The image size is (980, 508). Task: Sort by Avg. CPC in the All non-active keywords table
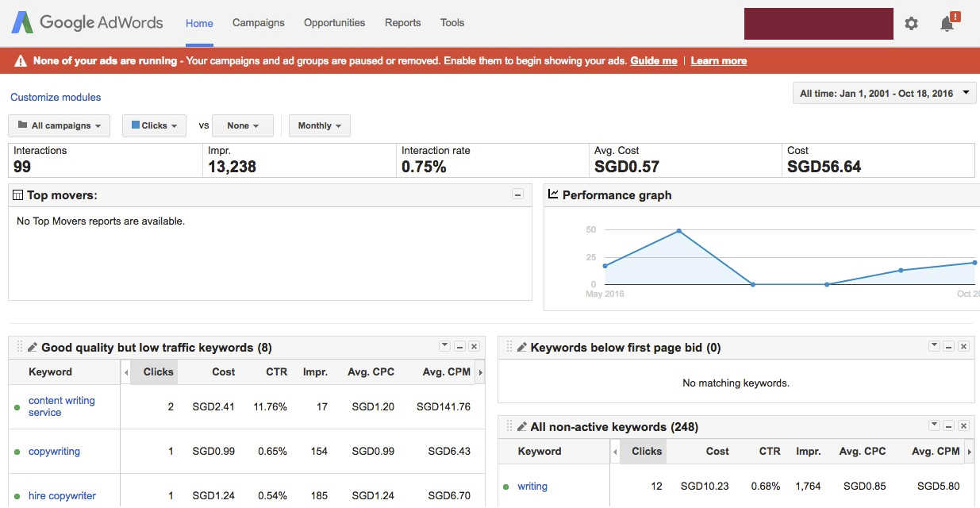coord(863,452)
